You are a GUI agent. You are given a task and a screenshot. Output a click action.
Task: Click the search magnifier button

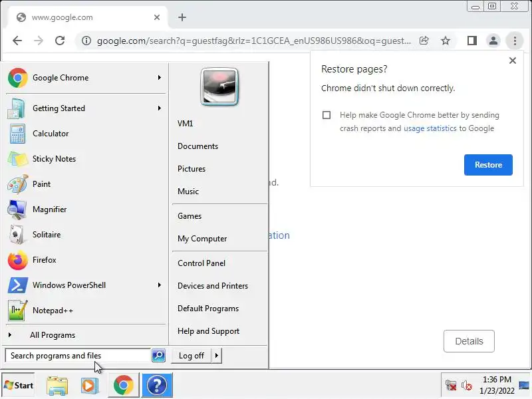click(158, 356)
